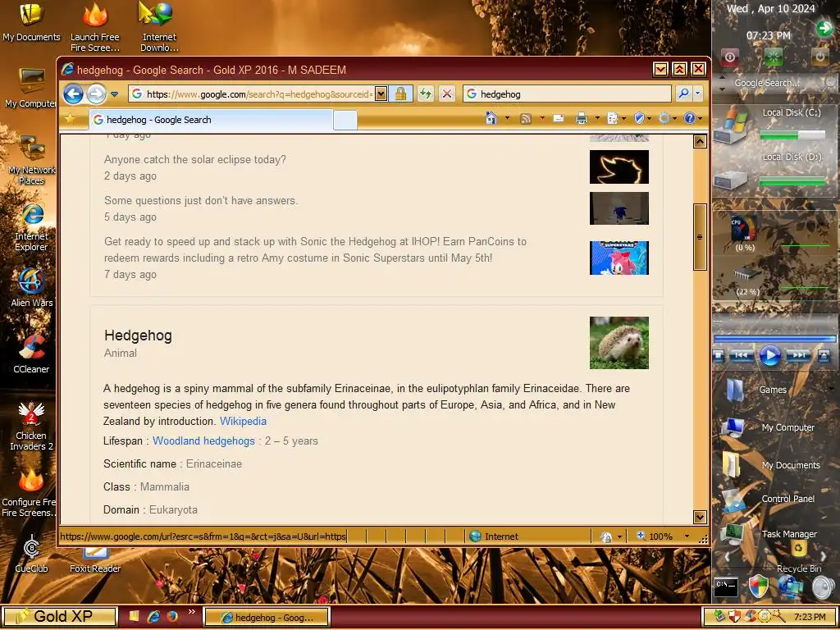Viewport: 840px width, 630px height.
Task: Expand the Home button dropdown arrow
Action: tap(507, 118)
